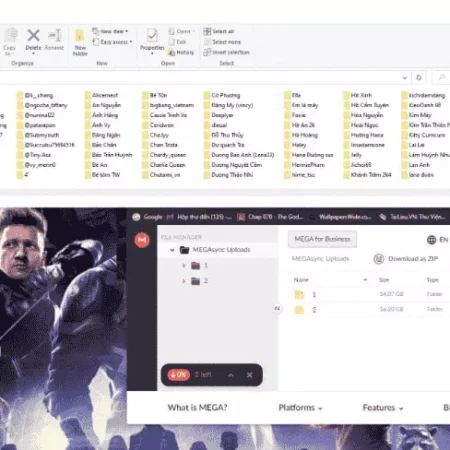Close the transfer widget with X
The height and width of the screenshot is (450, 450).
(x=249, y=375)
